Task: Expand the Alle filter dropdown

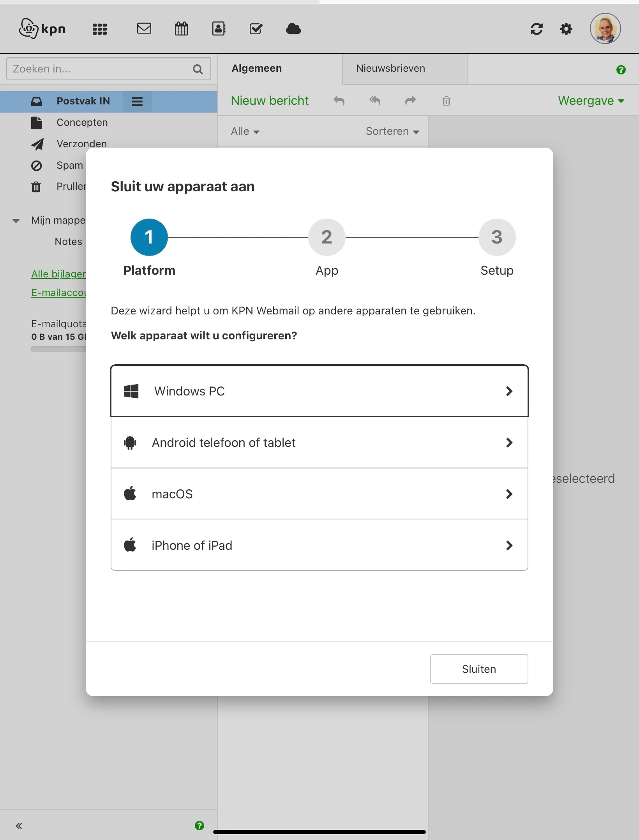Action: click(245, 131)
